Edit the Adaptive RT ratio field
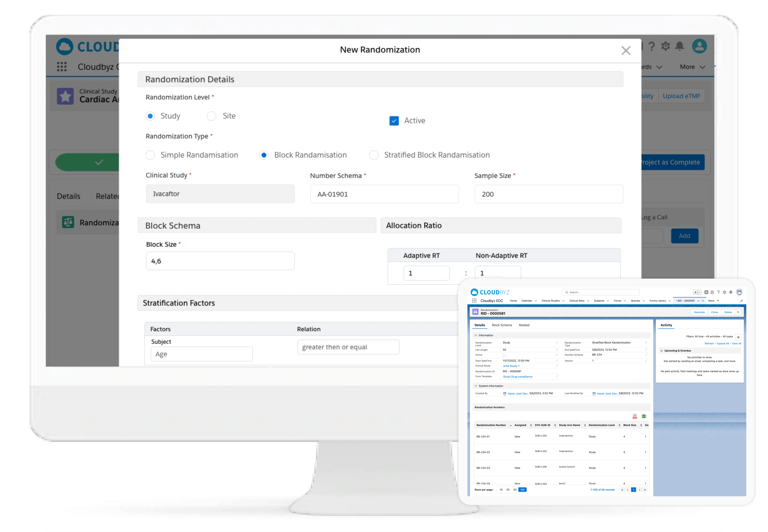768x532 pixels. 426,273
